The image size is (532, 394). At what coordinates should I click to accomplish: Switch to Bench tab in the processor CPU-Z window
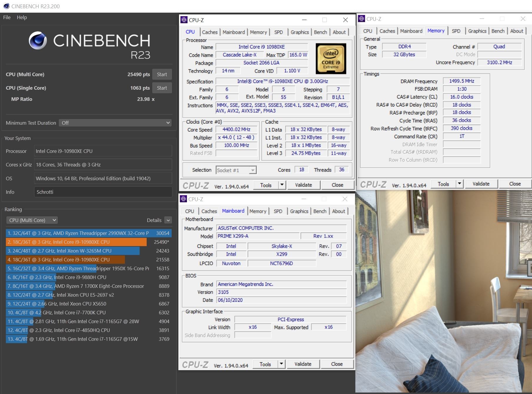[x=320, y=32]
